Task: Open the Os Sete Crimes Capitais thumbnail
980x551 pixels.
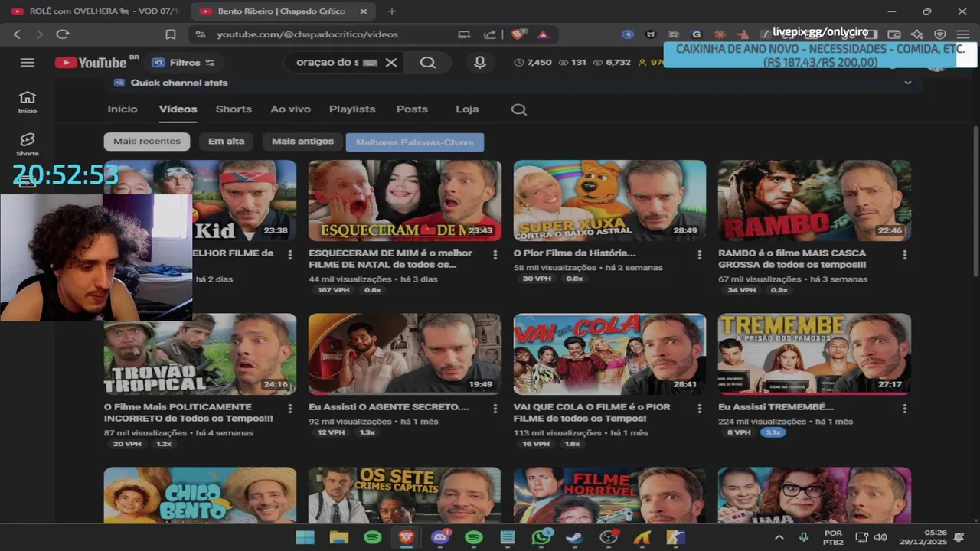Action: coord(405,496)
